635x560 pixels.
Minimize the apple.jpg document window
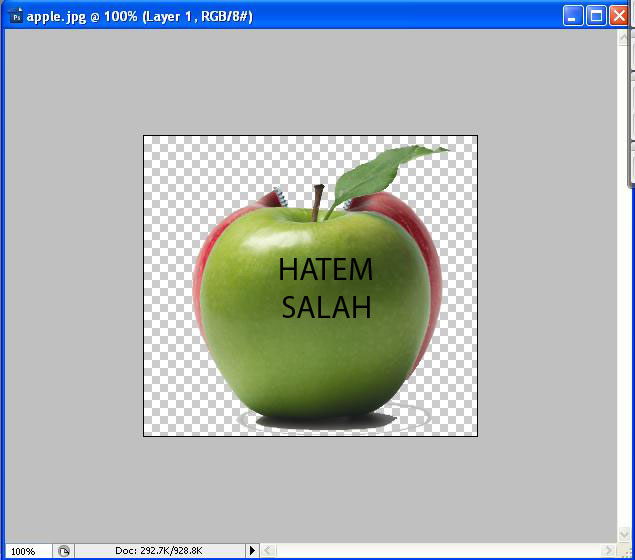pos(573,16)
